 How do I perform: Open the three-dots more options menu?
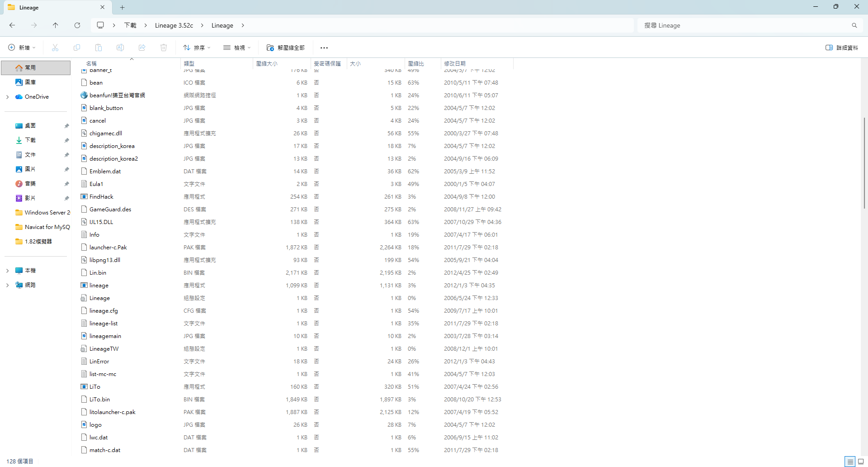324,48
